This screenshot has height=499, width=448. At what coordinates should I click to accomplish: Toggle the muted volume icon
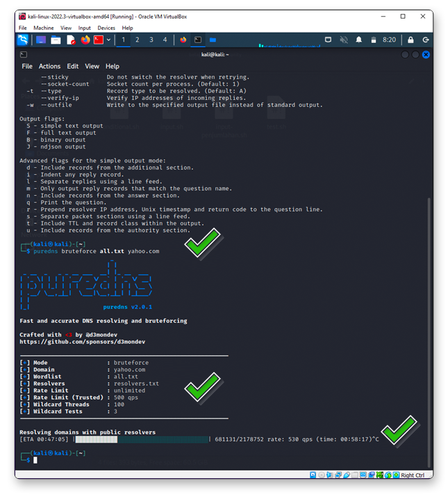(x=344, y=40)
